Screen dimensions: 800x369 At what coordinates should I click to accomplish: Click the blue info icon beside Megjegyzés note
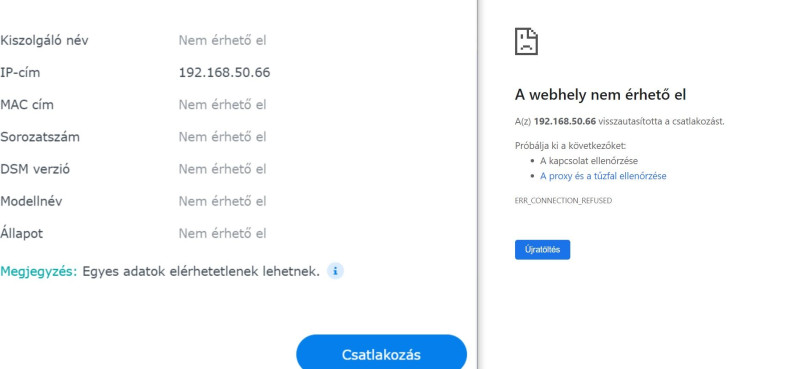335,271
